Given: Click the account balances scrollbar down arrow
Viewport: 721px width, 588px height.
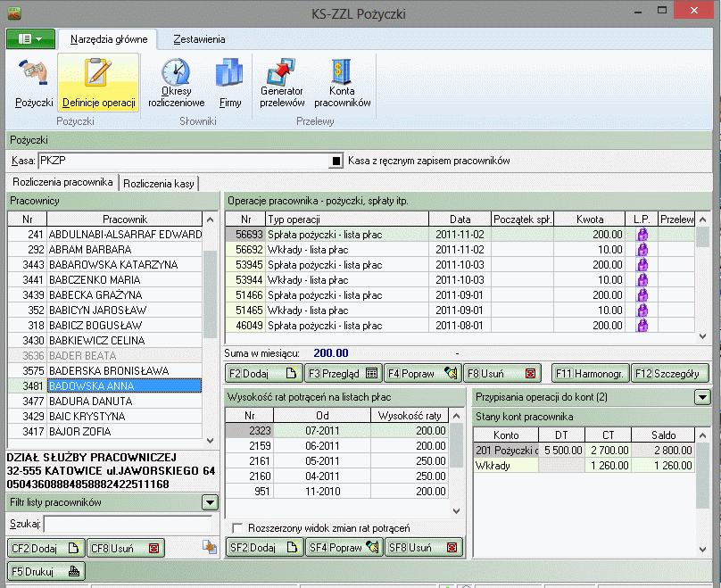Looking at the screenshot, I should 702,549.
